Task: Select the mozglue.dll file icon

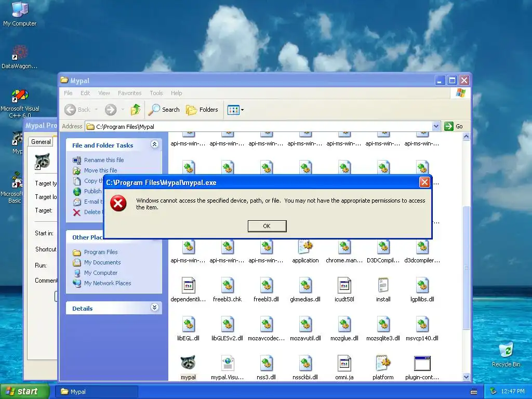Action: click(x=344, y=324)
